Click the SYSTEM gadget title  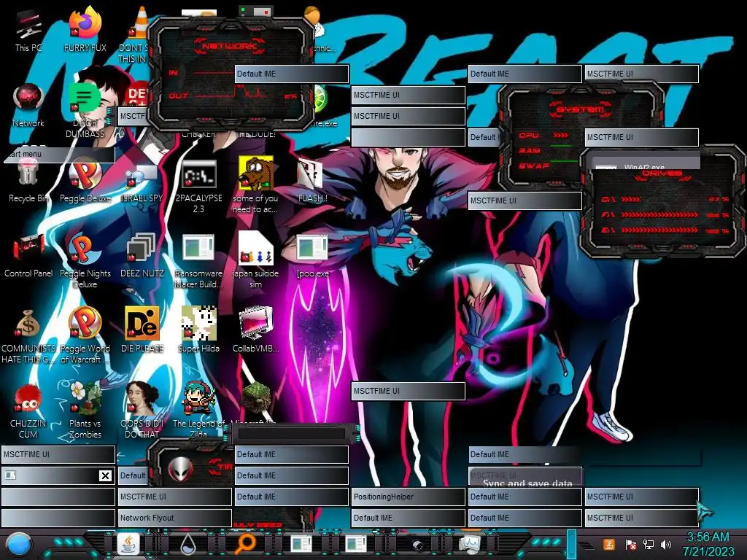[580, 109]
